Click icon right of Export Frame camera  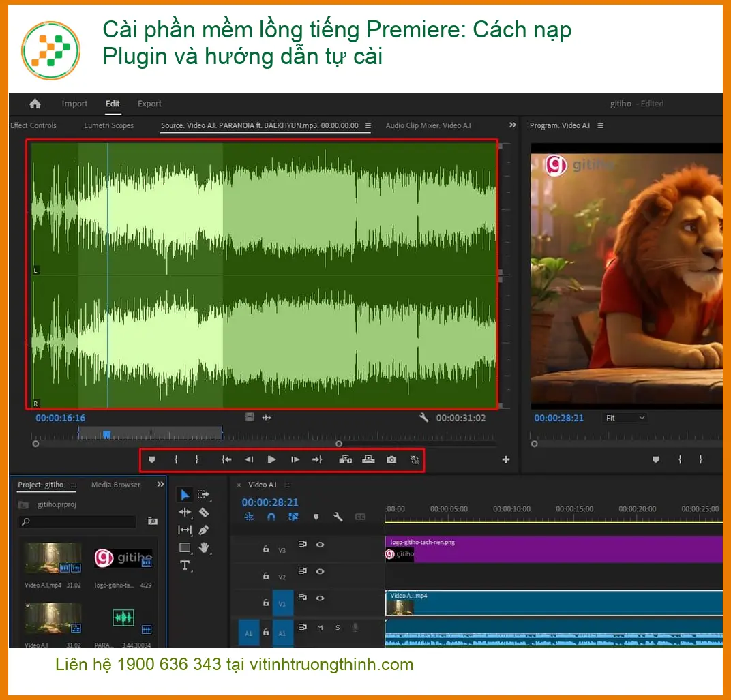click(415, 459)
